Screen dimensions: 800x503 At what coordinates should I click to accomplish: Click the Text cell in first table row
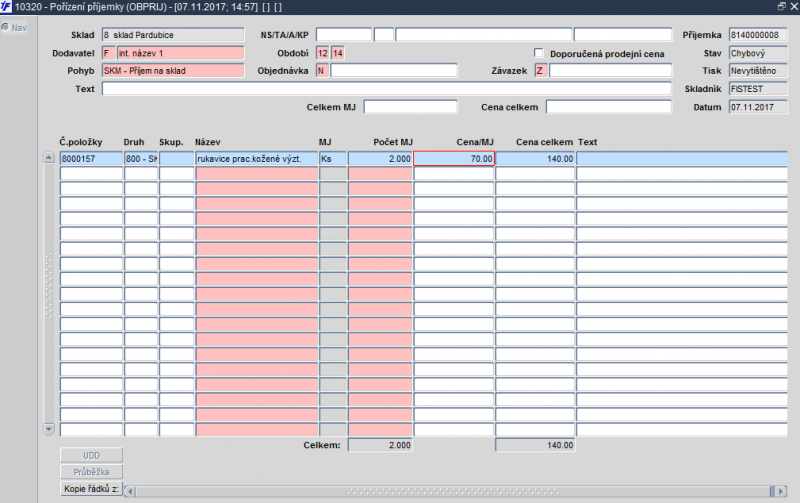[x=682, y=159]
